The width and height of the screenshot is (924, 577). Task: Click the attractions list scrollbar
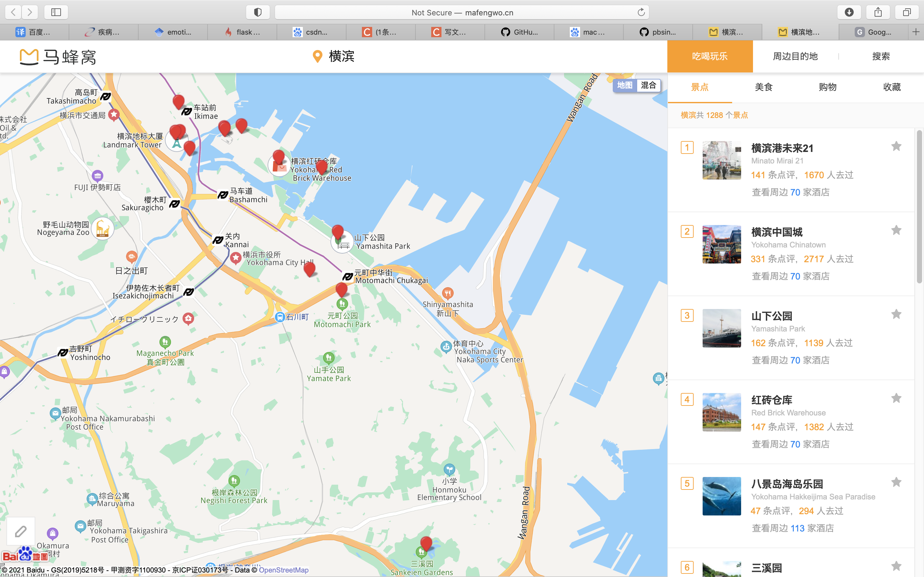tap(919, 206)
